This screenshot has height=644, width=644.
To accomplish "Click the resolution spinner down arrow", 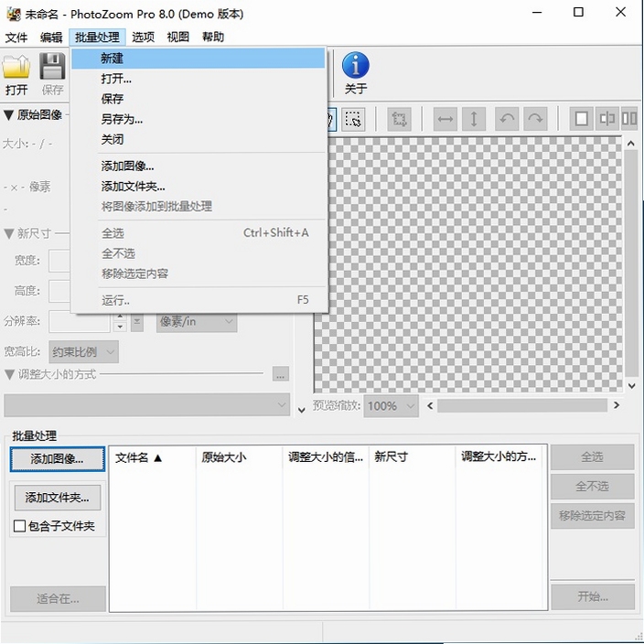I will point(120,327).
